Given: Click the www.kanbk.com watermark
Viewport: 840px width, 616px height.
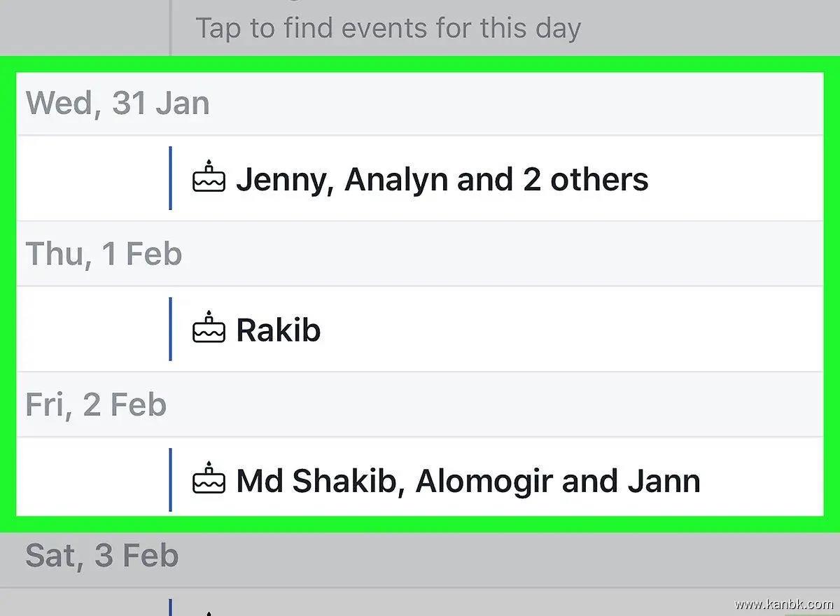Looking at the screenshot, I should tap(783, 604).
